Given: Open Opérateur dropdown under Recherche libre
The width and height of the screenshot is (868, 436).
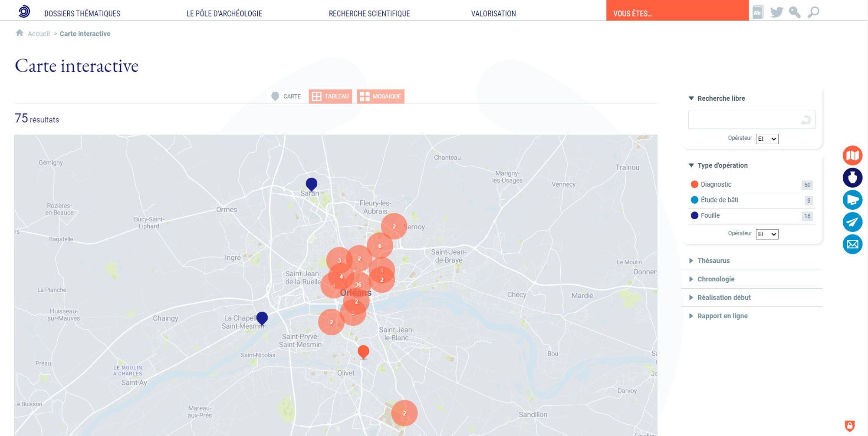Looking at the screenshot, I should point(767,139).
